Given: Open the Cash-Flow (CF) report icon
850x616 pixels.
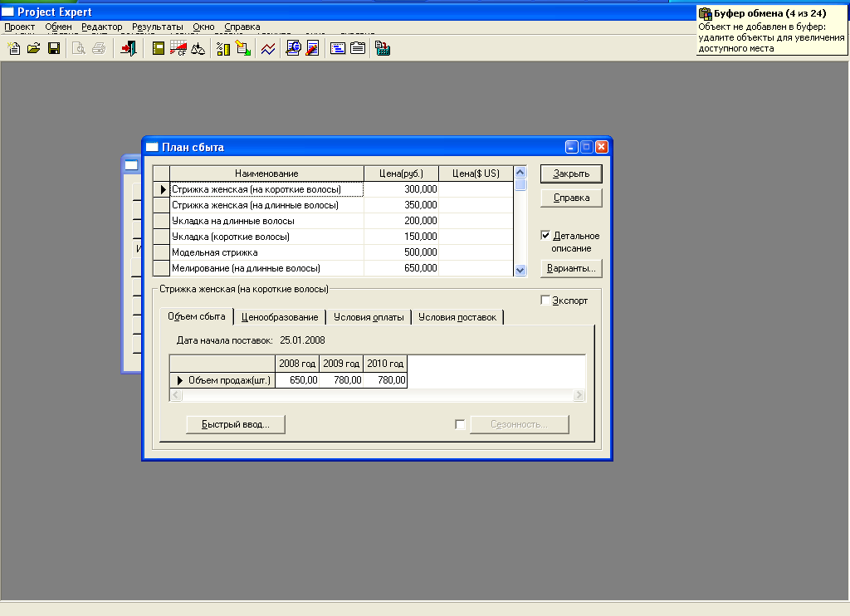Looking at the screenshot, I should click(x=178, y=49).
